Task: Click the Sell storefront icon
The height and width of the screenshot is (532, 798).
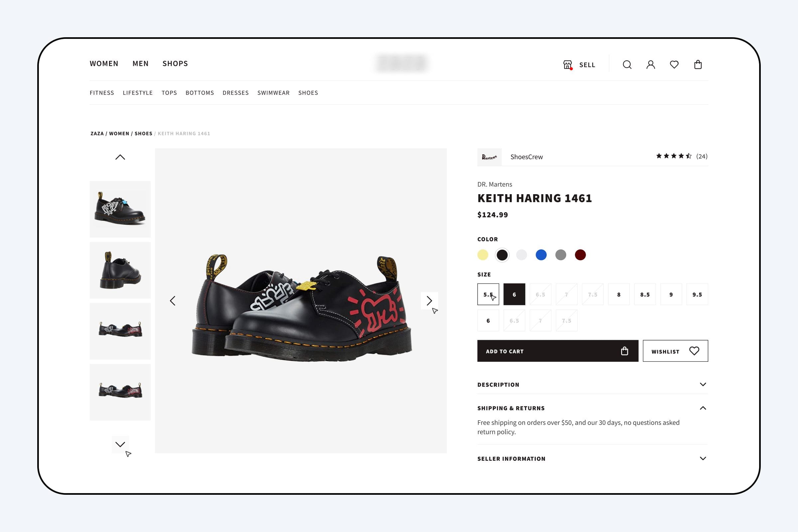Action: point(568,65)
